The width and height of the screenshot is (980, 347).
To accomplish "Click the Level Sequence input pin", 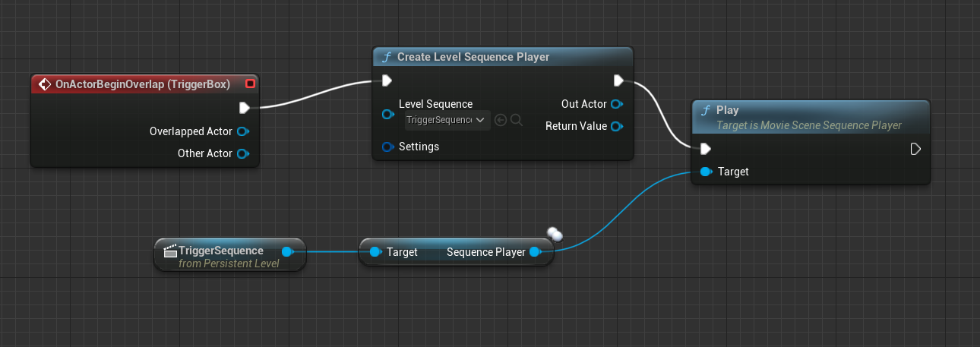I will (387, 115).
